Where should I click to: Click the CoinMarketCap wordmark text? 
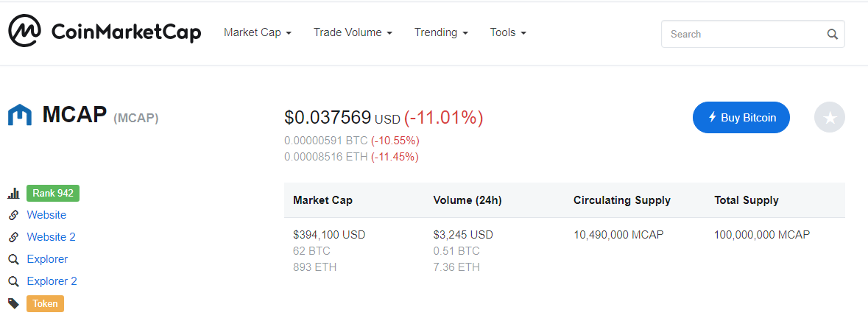[126, 32]
